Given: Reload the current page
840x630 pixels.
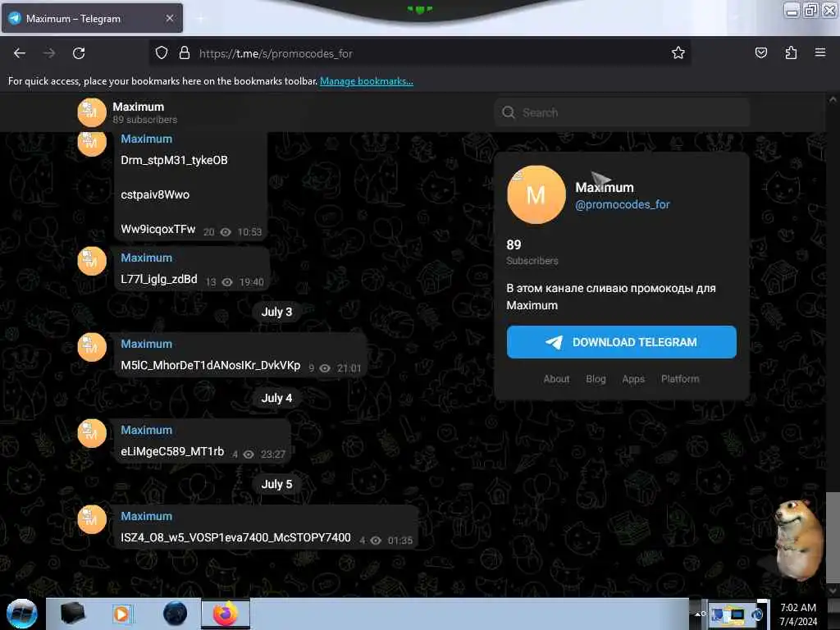Looking at the screenshot, I should coord(79,53).
